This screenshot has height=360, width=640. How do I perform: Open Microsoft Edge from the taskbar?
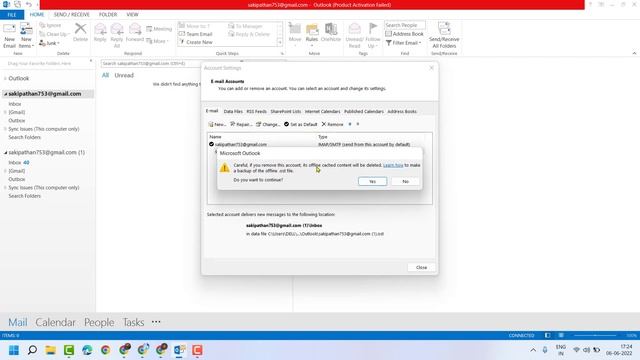(x=87, y=350)
